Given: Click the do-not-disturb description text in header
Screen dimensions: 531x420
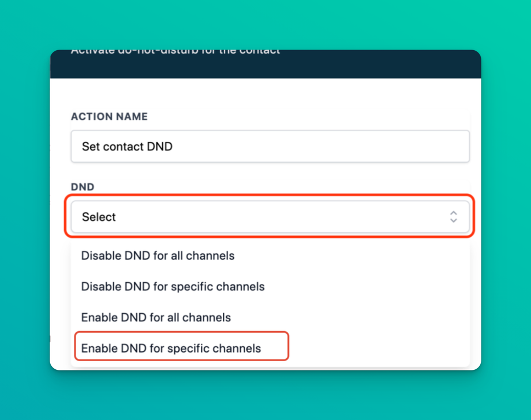Looking at the screenshot, I should point(175,52).
